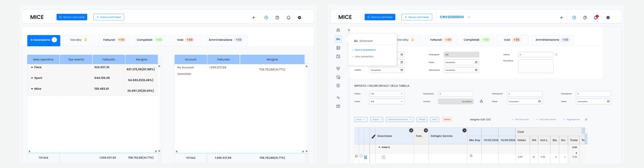Click the Cliente input field
Screen dimensions: 644x168
(x=536, y=55)
